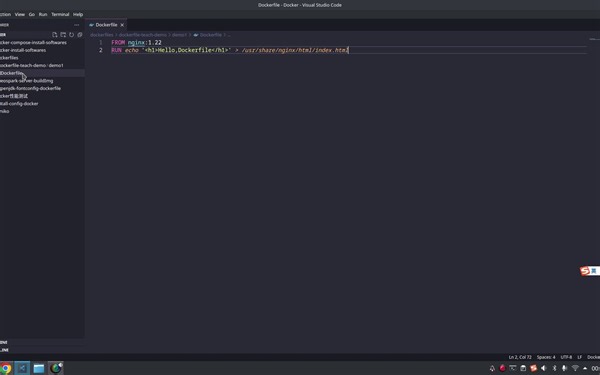The width and height of the screenshot is (600, 375).
Task: Click the New Folder icon in Explorer
Action: (x=63, y=35)
